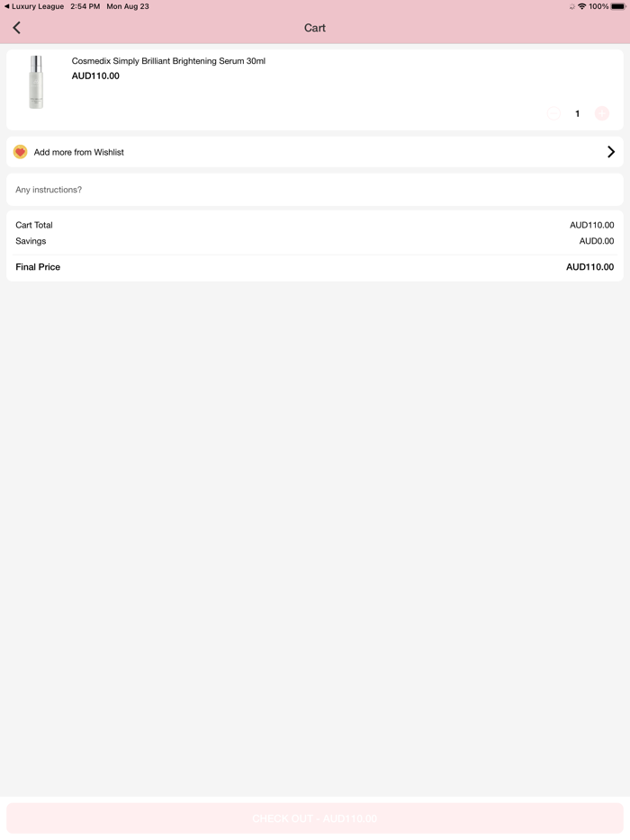Viewport: 630px width, 840px height.
Task: Tap the serum price AUD110.00
Action: pos(95,76)
